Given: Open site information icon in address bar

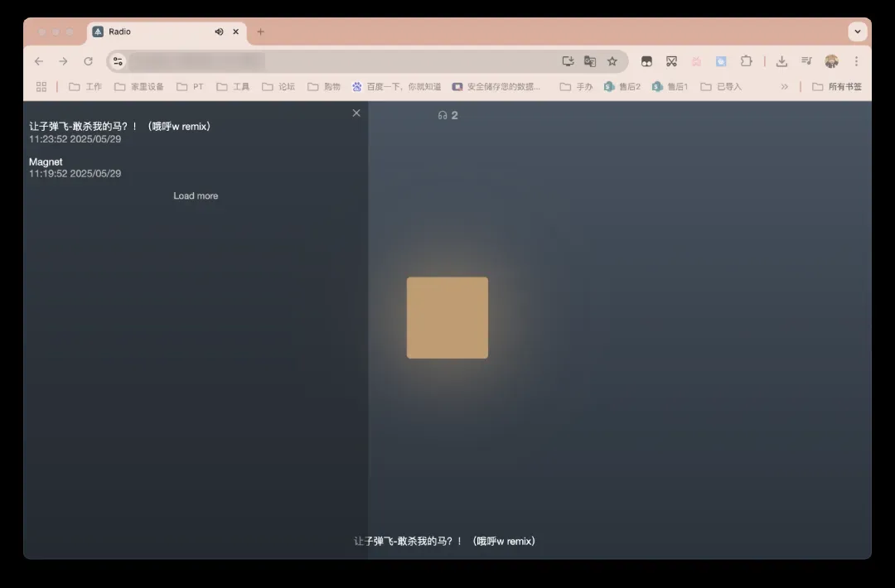Looking at the screenshot, I should [x=118, y=61].
